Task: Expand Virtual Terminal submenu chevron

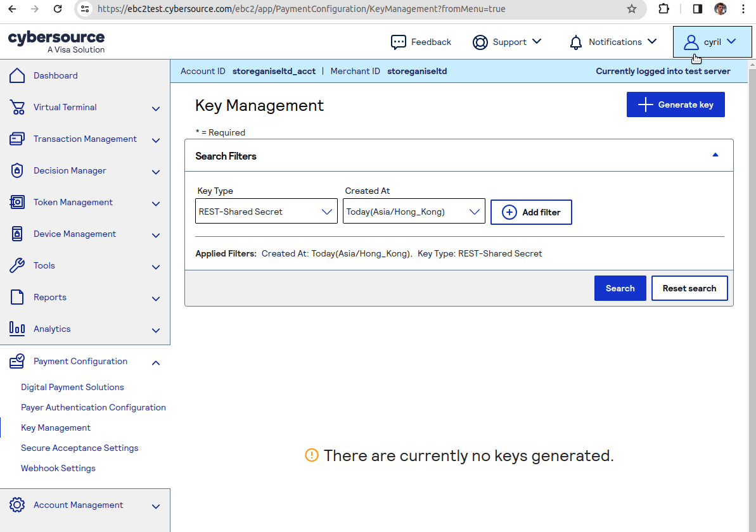Action: tap(156, 109)
